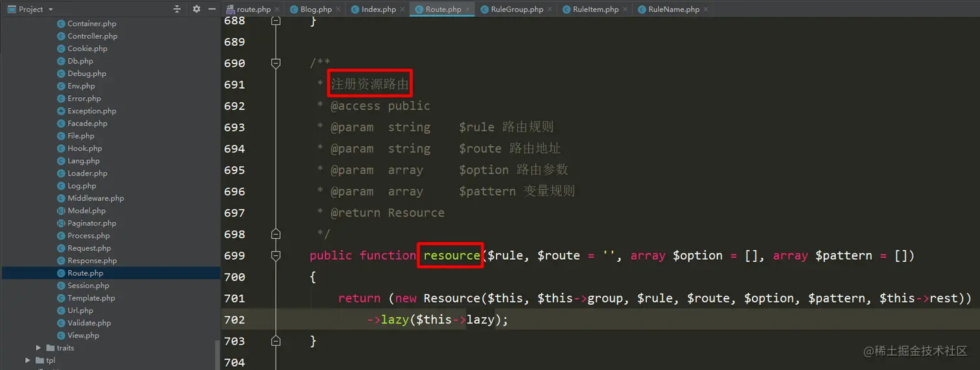Switch to the RuleName.php tab

pyautogui.click(x=673, y=9)
